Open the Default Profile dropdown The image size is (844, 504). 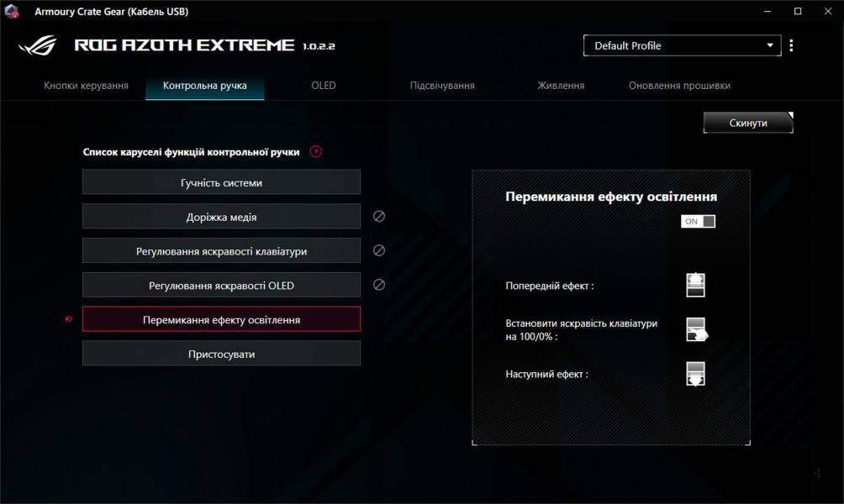click(682, 45)
